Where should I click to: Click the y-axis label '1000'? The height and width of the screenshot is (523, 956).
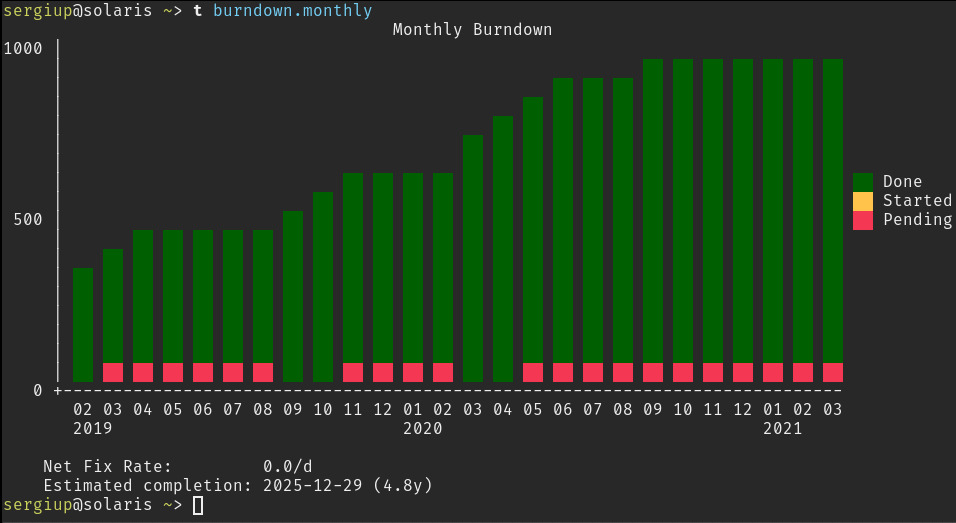23,49
